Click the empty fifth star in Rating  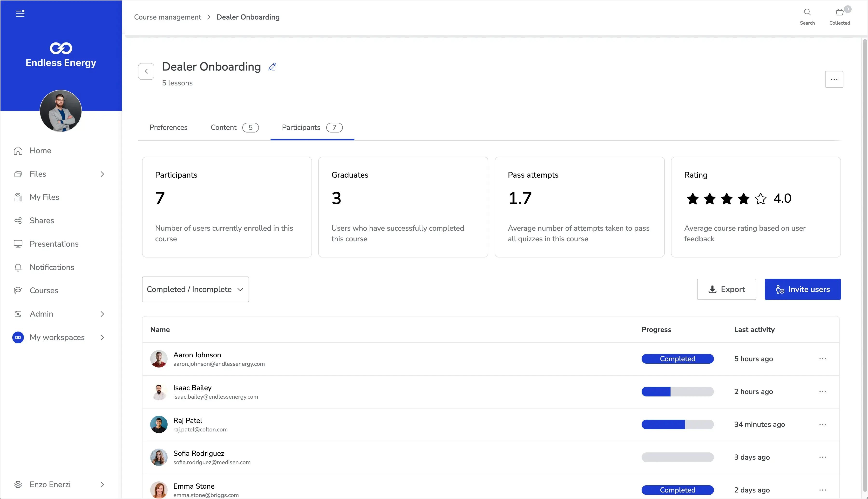(760, 199)
